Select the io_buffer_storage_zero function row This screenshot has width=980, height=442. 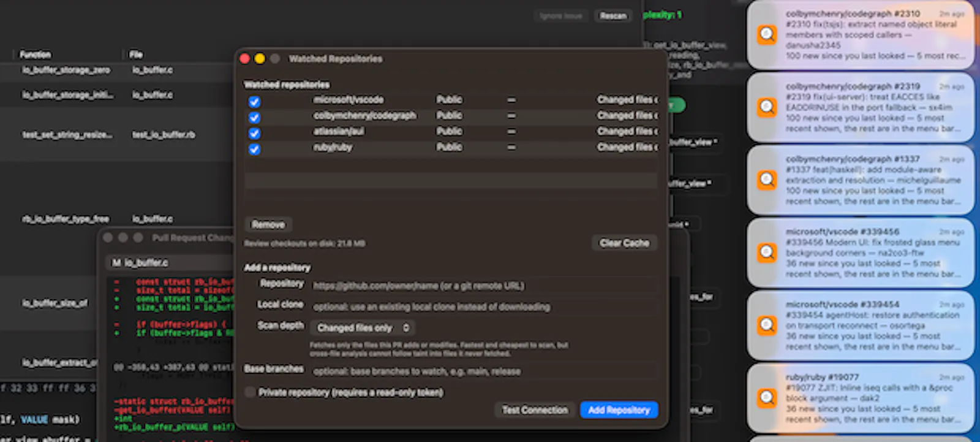(116, 70)
